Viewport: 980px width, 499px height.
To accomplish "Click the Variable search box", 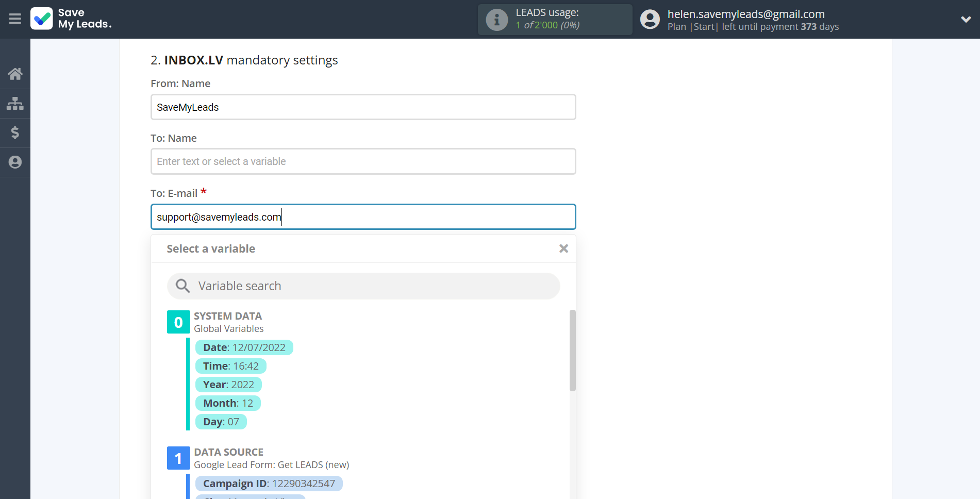I will click(x=363, y=286).
